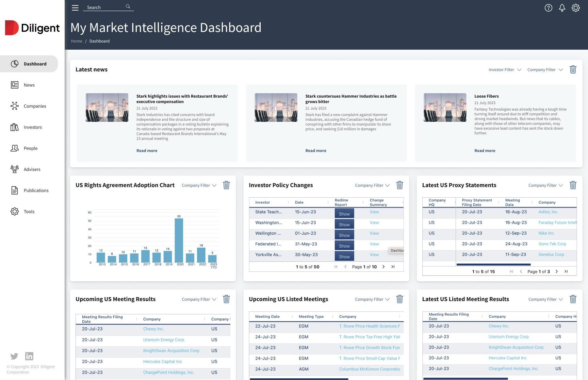This screenshot has height=380, width=588.
Task: Delete the Investor Policy Changes widget
Action: pos(400,185)
